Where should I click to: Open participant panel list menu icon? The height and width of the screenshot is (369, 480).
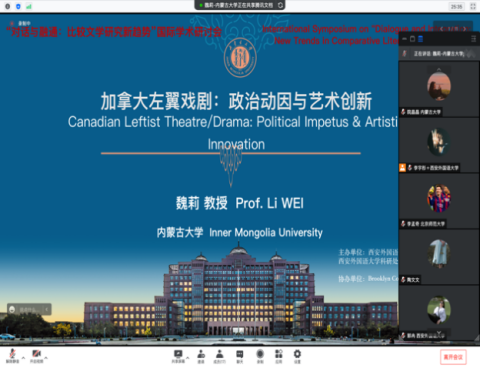tap(473, 39)
